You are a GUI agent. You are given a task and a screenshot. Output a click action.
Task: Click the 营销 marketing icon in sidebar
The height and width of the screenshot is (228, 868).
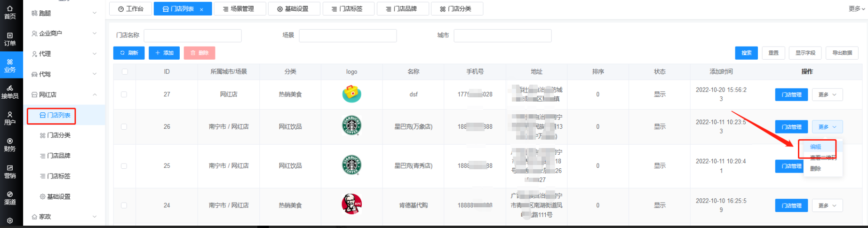[10, 171]
